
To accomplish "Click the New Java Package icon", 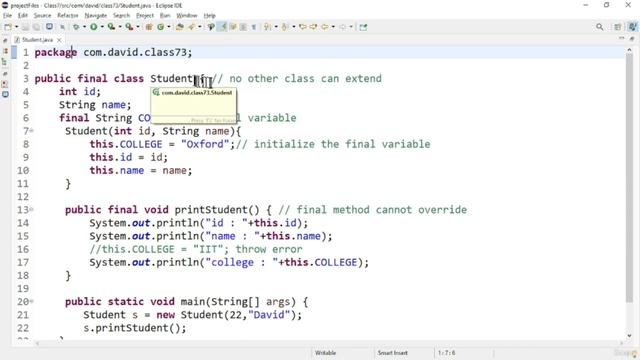I will click(x=149, y=27).
